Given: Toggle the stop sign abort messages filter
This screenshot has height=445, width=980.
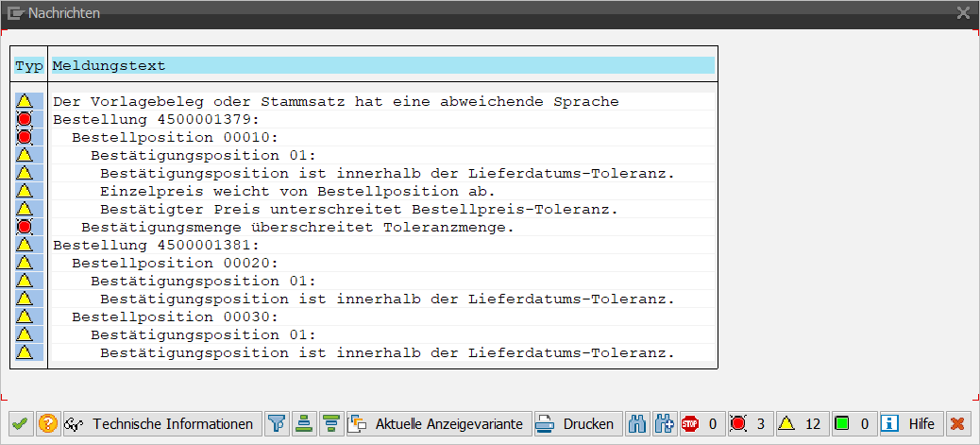Looking at the screenshot, I should click(x=700, y=424).
